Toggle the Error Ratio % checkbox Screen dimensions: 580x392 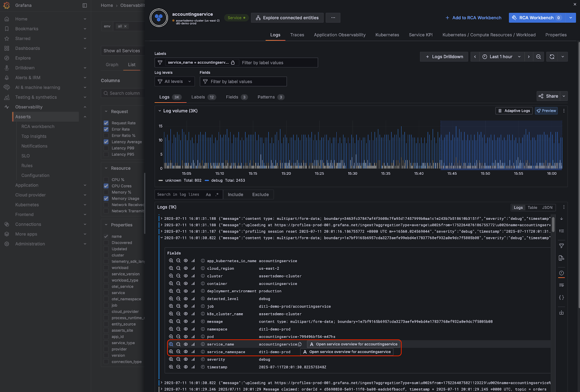point(106,135)
